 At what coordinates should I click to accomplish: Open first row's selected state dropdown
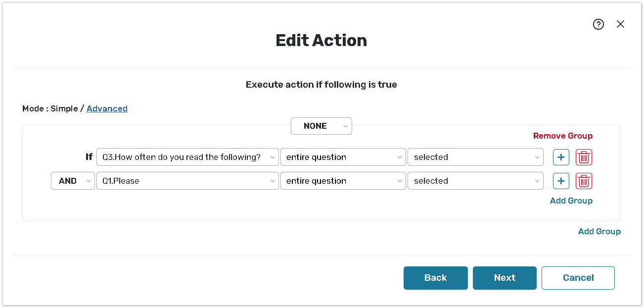coord(475,157)
